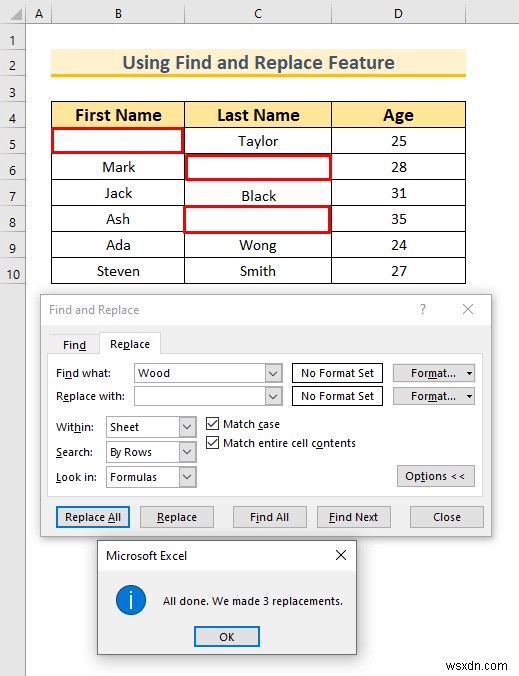519x676 pixels.
Task: Click the help question mark in Find and Replace
Action: point(423,309)
